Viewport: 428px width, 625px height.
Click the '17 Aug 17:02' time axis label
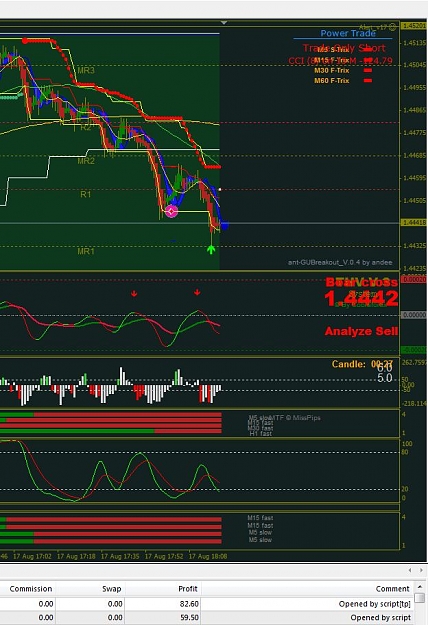coord(32,556)
